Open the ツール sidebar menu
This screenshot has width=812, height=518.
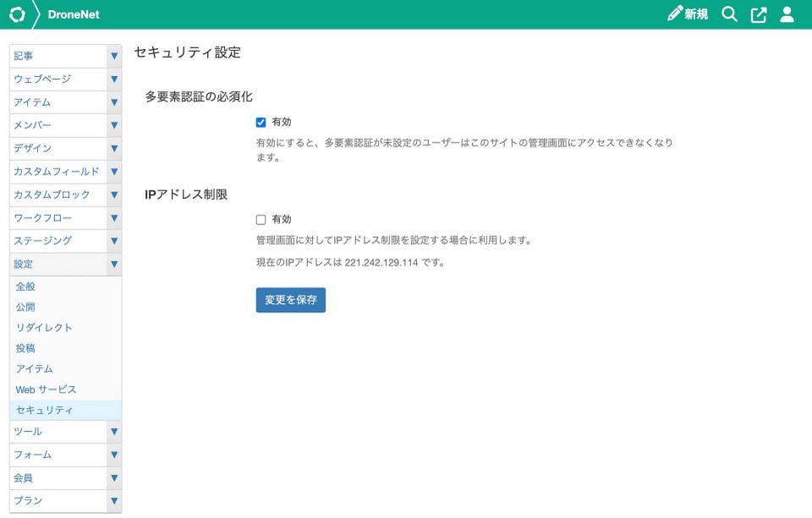click(58, 432)
